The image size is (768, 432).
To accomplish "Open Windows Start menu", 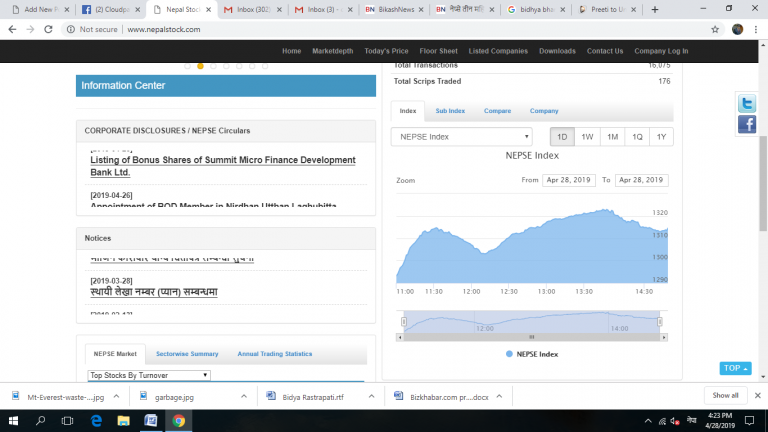I will pos(13,421).
